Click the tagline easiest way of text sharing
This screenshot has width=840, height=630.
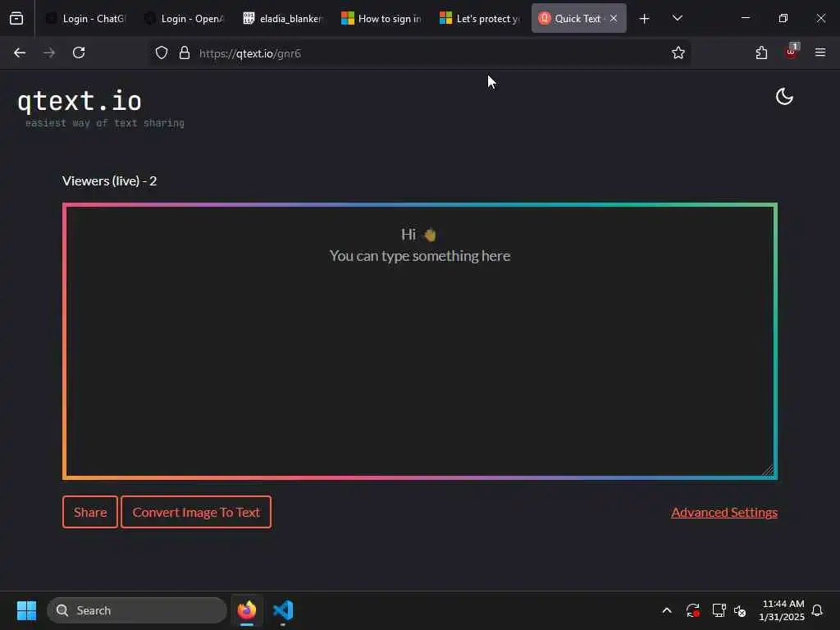(105, 123)
